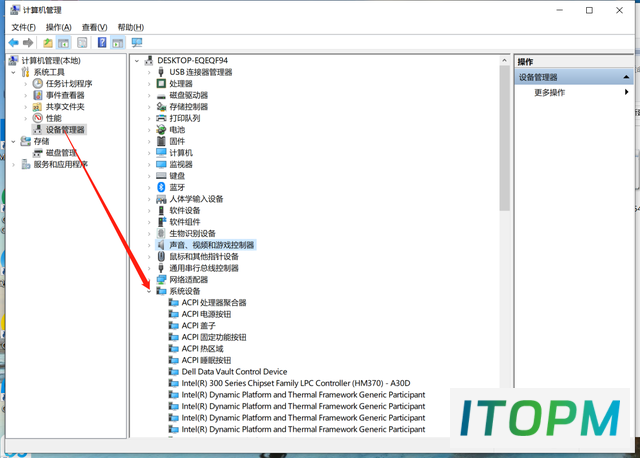Click the Up one level toolbar icon

[x=48, y=42]
